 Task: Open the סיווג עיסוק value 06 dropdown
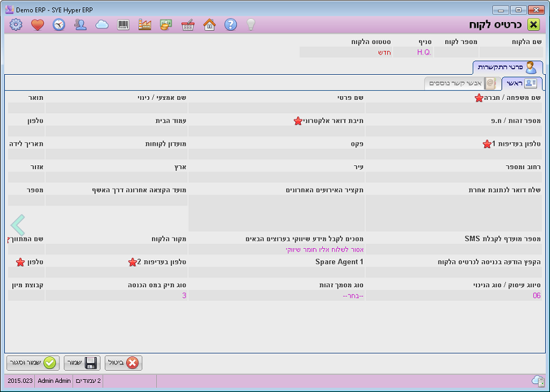454,296
